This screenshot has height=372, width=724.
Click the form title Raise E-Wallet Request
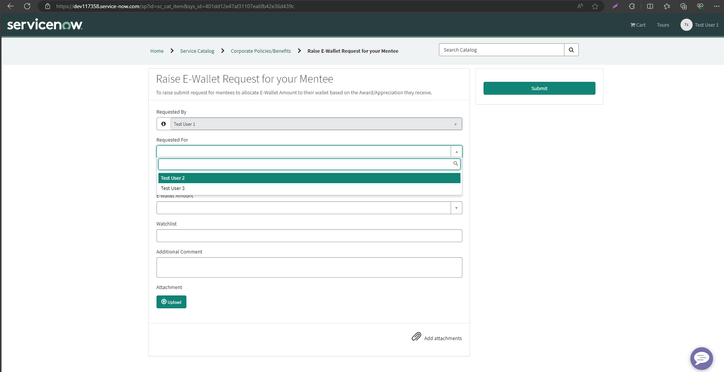point(244,79)
